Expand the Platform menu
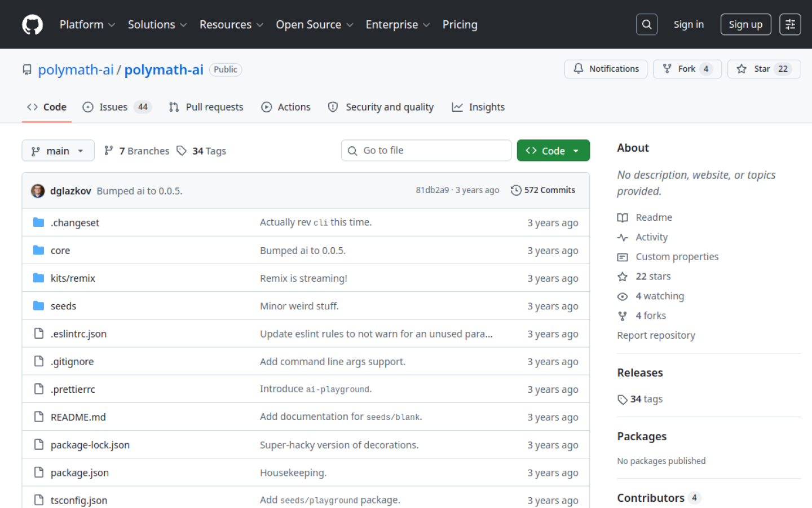812x508 pixels. point(87,24)
